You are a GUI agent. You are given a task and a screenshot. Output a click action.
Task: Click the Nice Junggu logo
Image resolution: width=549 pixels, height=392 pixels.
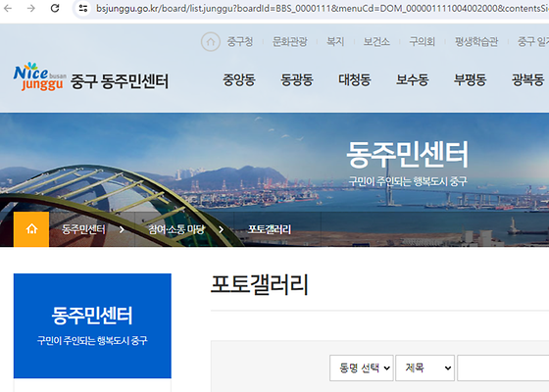click(x=39, y=76)
